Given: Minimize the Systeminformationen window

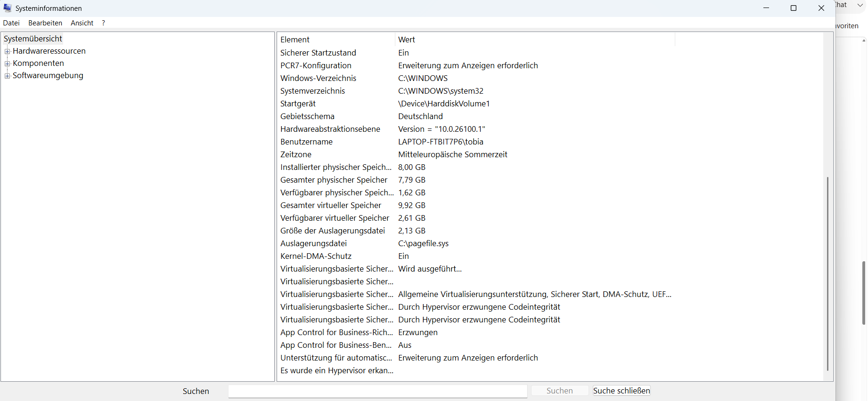Looking at the screenshot, I should coord(766,8).
